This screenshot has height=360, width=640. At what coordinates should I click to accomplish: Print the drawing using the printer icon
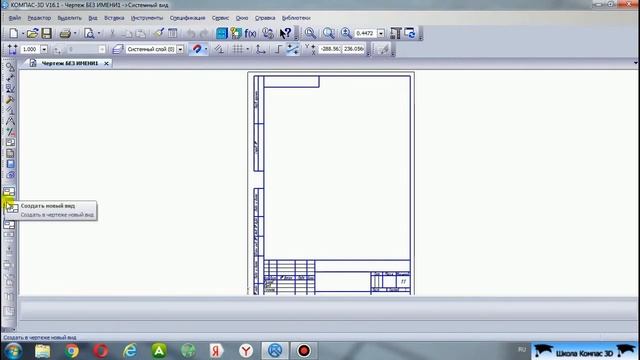pyautogui.click(x=65, y=33)
